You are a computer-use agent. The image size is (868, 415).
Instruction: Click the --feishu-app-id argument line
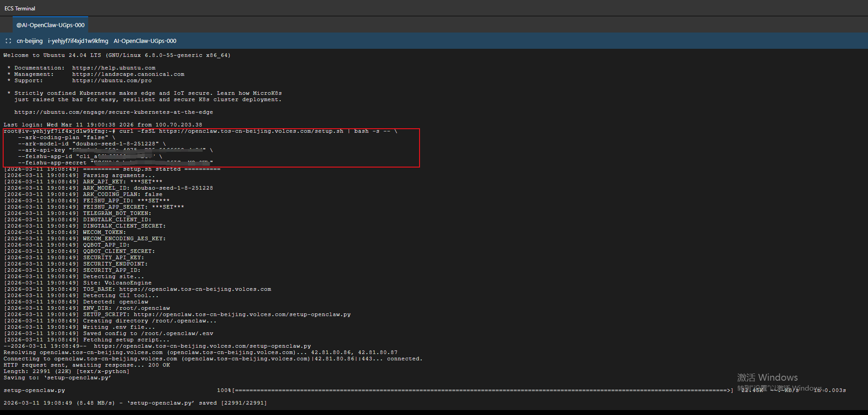click(90, 157)
